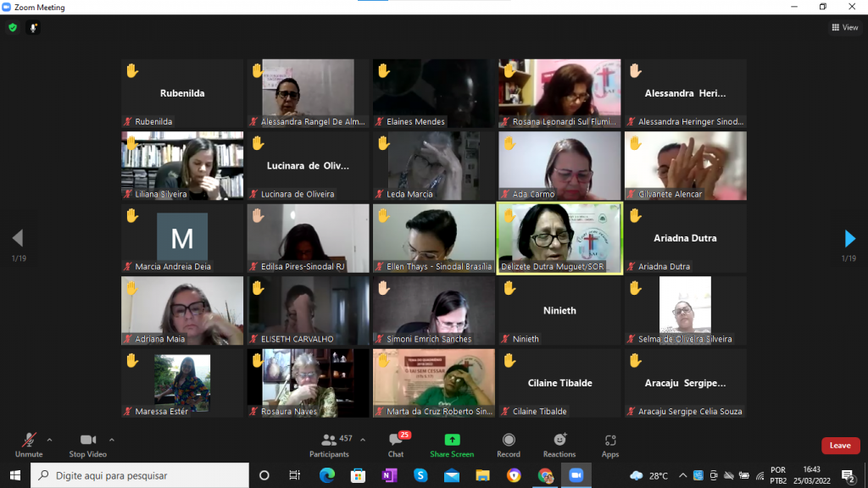Toggle camera with Stop Video
The width and height of the screenshot is (868, 488).
pyautogui.click(x=87, y=444)
